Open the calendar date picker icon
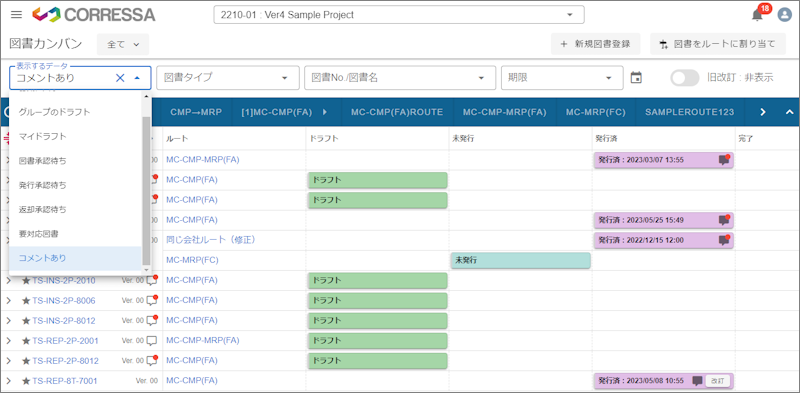Viewport: 800px width, 393px height. click(636, 78)
